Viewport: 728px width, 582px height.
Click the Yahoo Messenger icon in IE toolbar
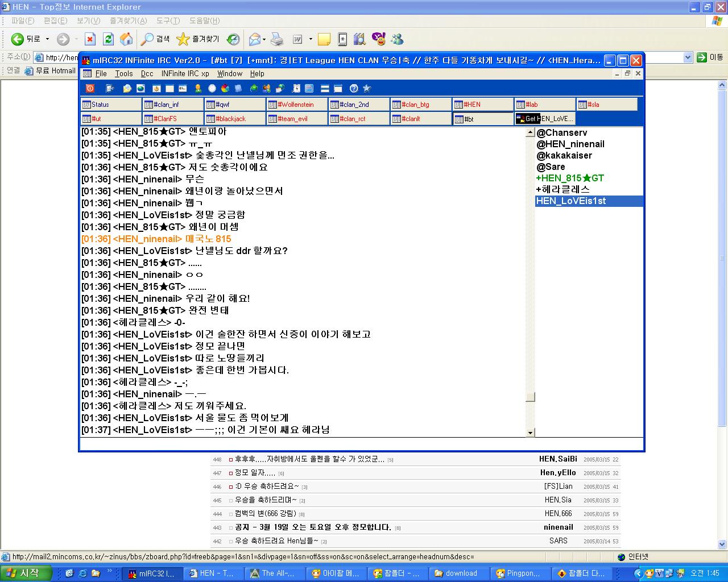coord(378,39)
